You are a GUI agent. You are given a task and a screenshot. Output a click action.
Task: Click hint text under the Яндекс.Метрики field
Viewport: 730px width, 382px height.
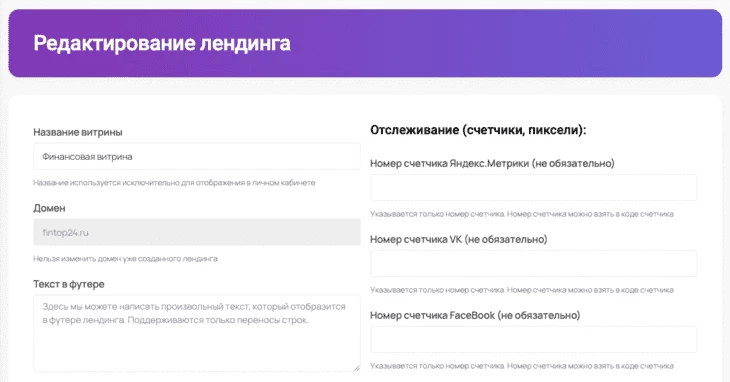coord(522,214)
